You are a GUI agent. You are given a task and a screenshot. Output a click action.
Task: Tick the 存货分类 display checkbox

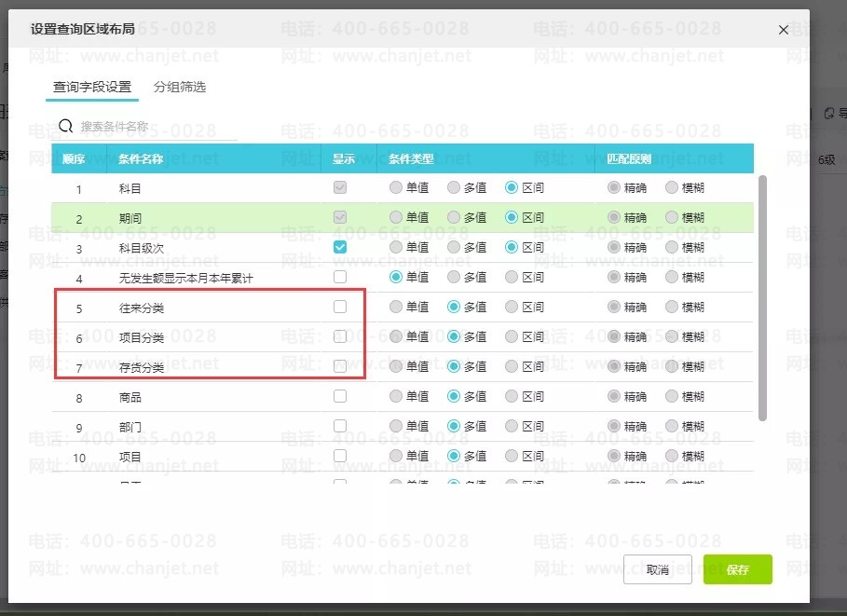340,366
